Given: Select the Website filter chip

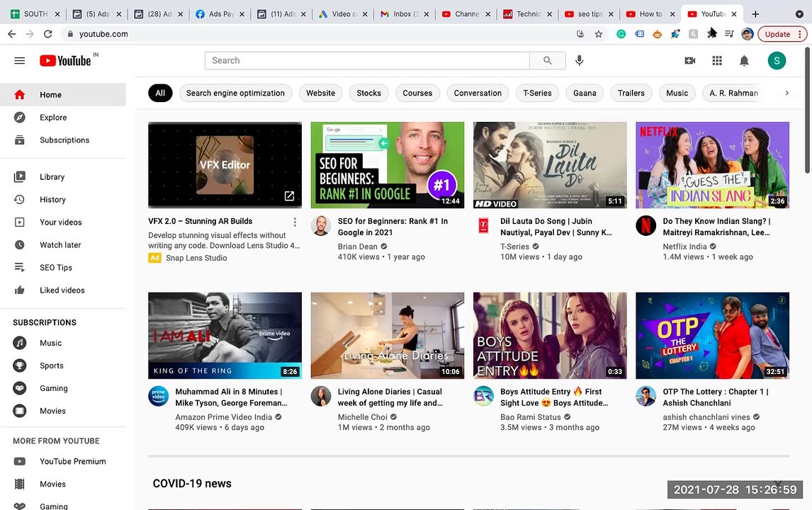Looking at the screenshot, I should tap(320, 93).
